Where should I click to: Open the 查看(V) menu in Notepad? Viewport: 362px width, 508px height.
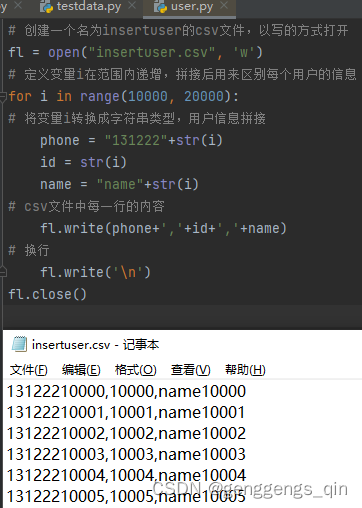[x=191, y=370]
